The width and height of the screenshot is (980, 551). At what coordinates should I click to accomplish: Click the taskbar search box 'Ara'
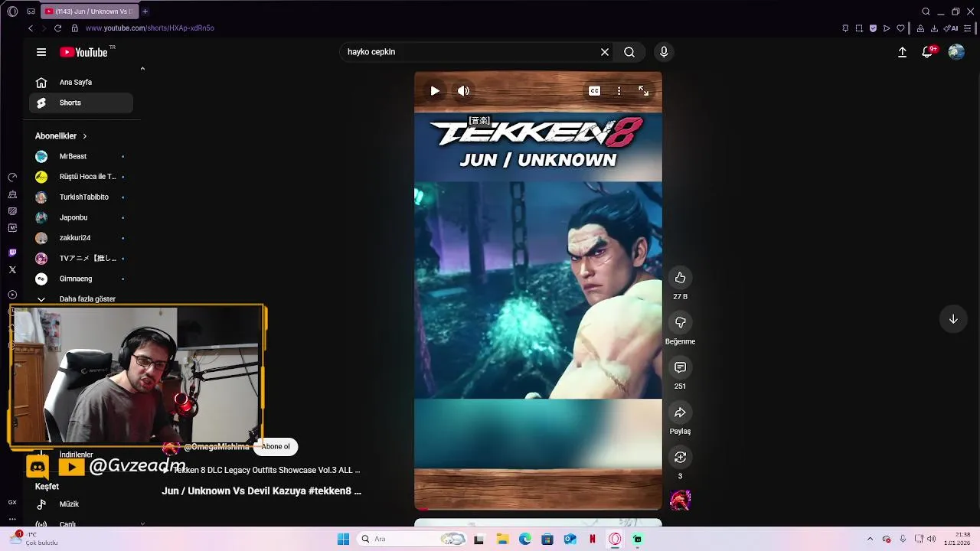413,539
